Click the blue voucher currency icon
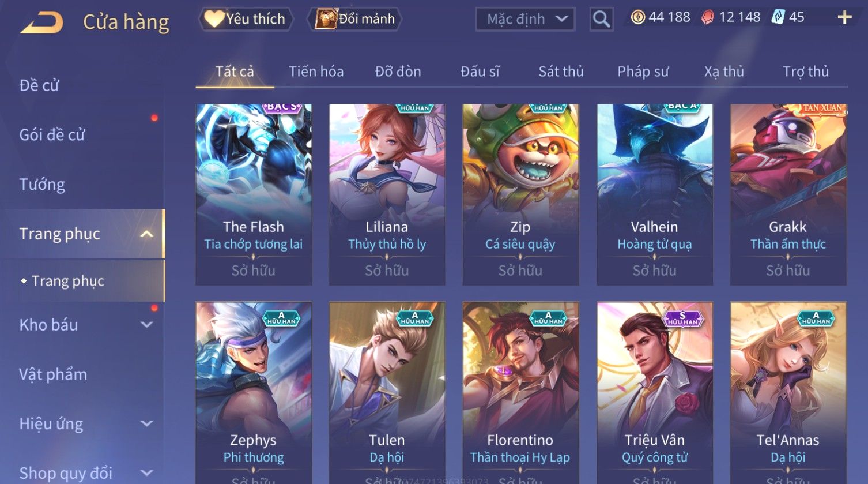Image resolution: width=868 pixels, height=484 pixels. 778,17
